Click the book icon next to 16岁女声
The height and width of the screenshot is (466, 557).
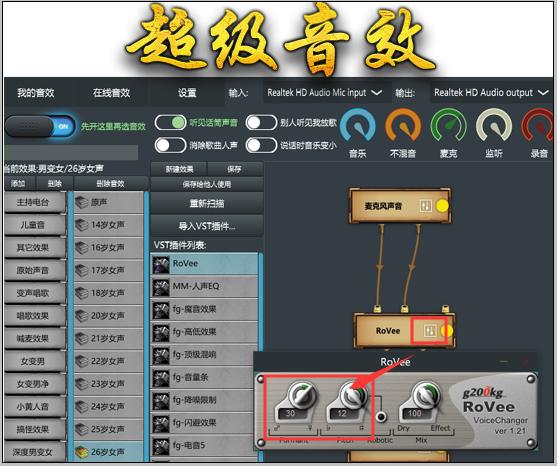[82, 248]
